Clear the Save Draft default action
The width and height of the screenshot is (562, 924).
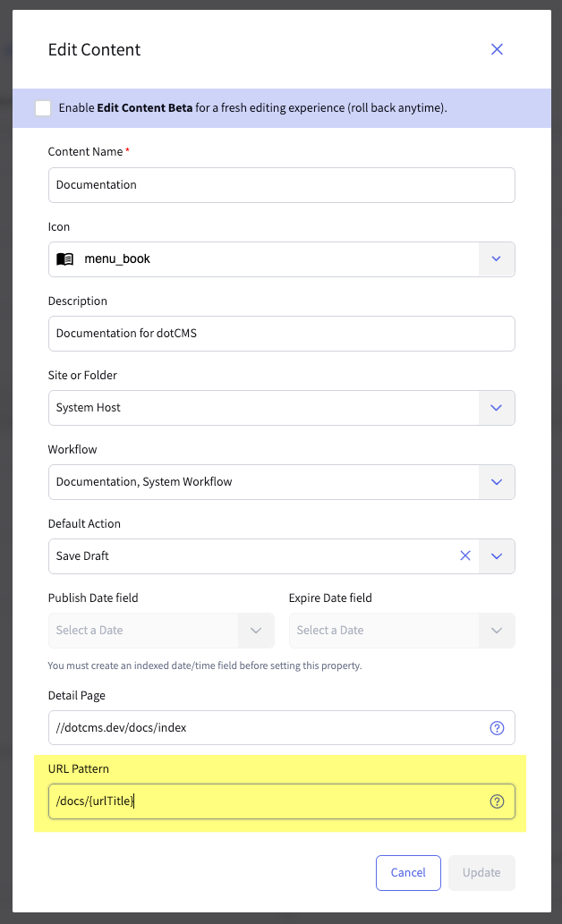[465, 556]
